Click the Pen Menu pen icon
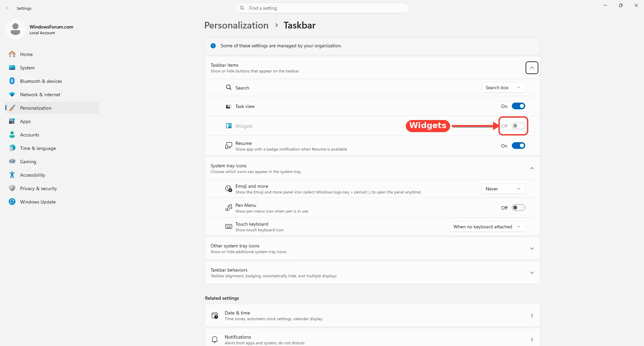 pyautogui.click(x=229, y=208)
